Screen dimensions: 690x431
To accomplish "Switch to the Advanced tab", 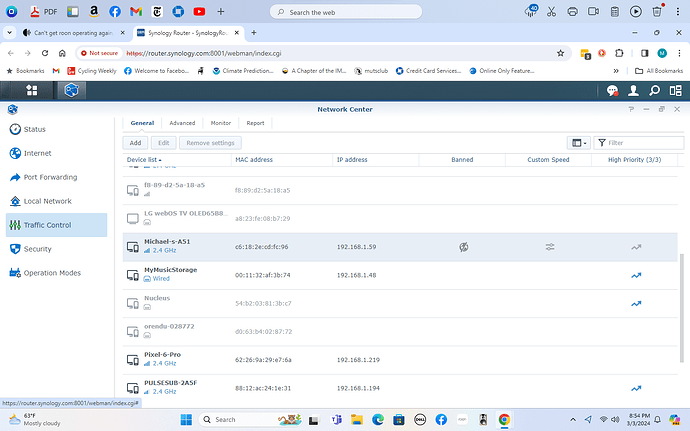I will [x=182, y=123].
